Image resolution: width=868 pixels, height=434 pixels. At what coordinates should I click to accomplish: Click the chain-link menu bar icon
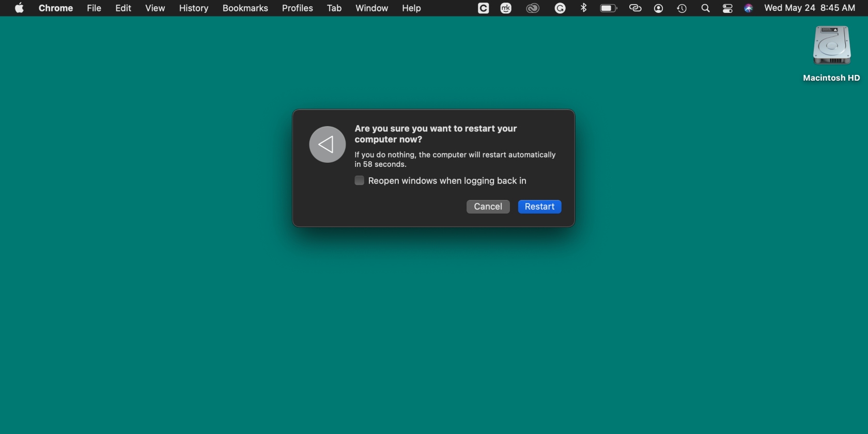(x=635, y=8)
